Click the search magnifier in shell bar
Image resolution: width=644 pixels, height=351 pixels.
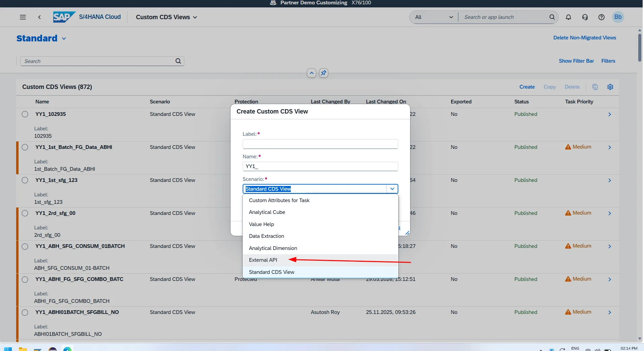coord(552,17)
